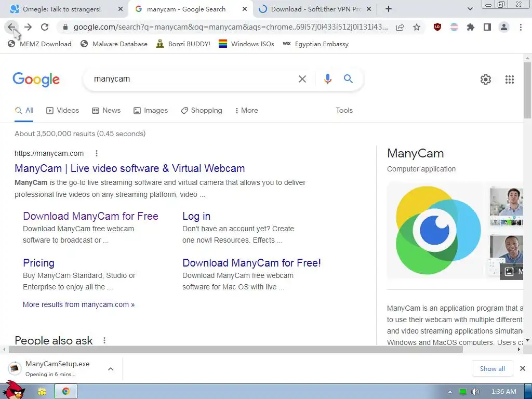Open More results from manycam.com
The image size is (532, 399).
tap(79, 304)
